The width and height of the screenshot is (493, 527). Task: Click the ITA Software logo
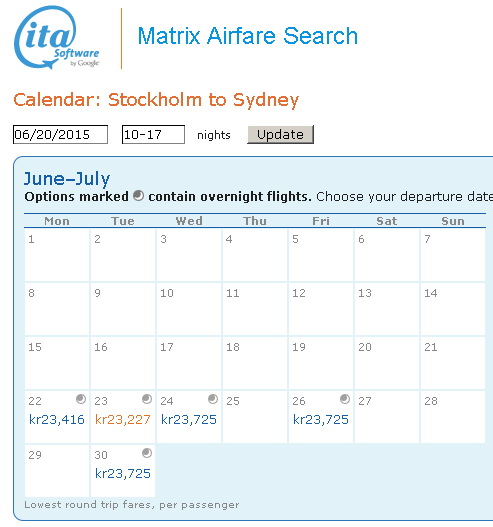coord(57,38)
